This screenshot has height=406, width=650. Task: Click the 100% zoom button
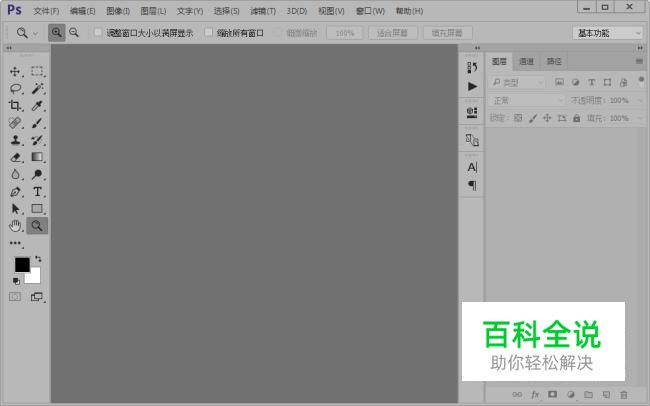click(344, 33)
